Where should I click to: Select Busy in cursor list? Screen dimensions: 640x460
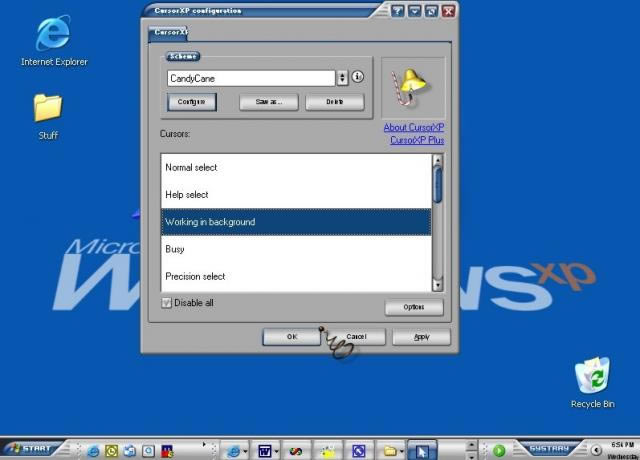(x=296, y=249)
